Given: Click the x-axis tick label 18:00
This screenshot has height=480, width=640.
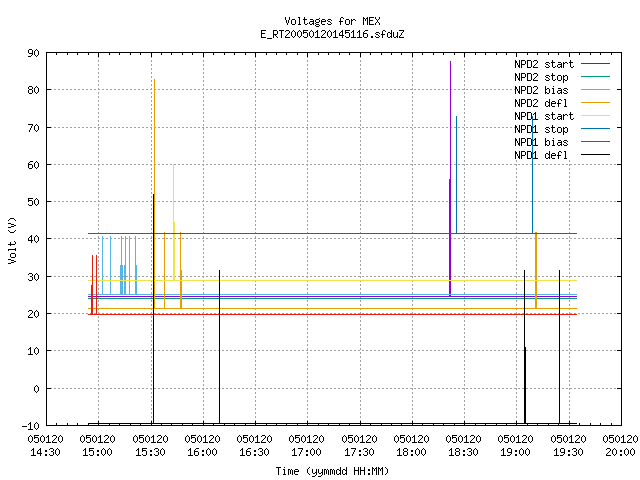Looking at the screenshot, I should pyautogui.click(x=411, y=452).
